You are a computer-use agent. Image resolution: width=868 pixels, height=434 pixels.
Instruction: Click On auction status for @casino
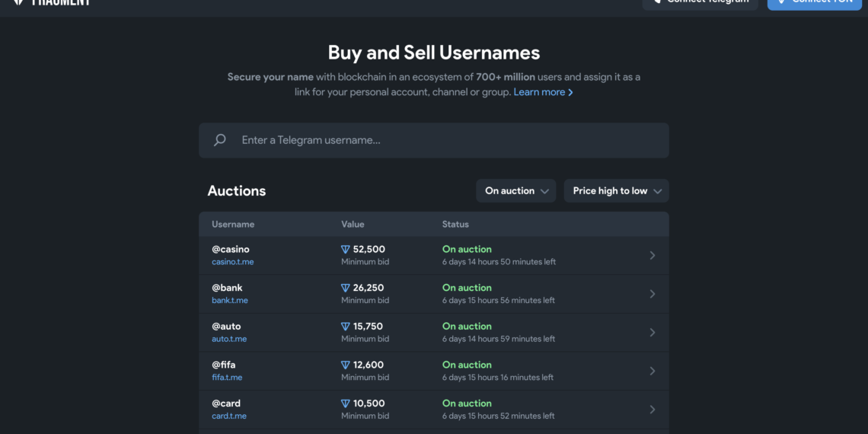coord(467,250)
